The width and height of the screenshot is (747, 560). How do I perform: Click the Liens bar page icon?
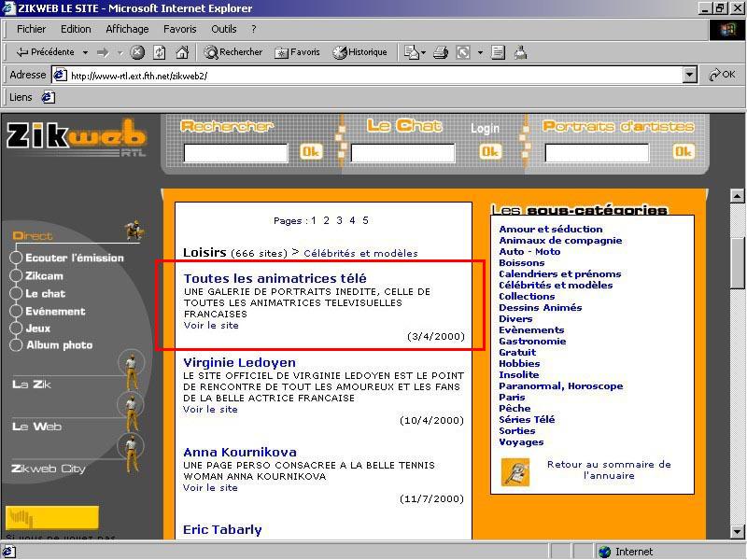[49, 97]
